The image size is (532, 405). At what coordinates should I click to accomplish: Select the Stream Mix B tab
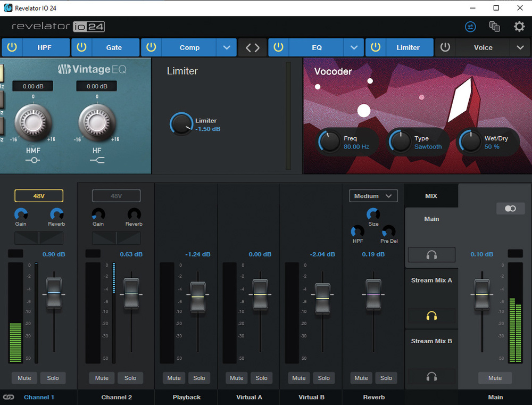pos(431,341)
